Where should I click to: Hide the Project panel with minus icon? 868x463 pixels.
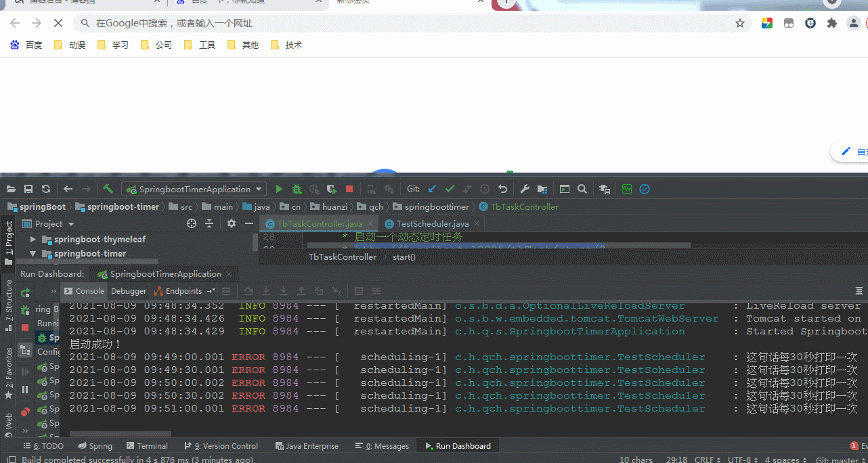(249, 223)
